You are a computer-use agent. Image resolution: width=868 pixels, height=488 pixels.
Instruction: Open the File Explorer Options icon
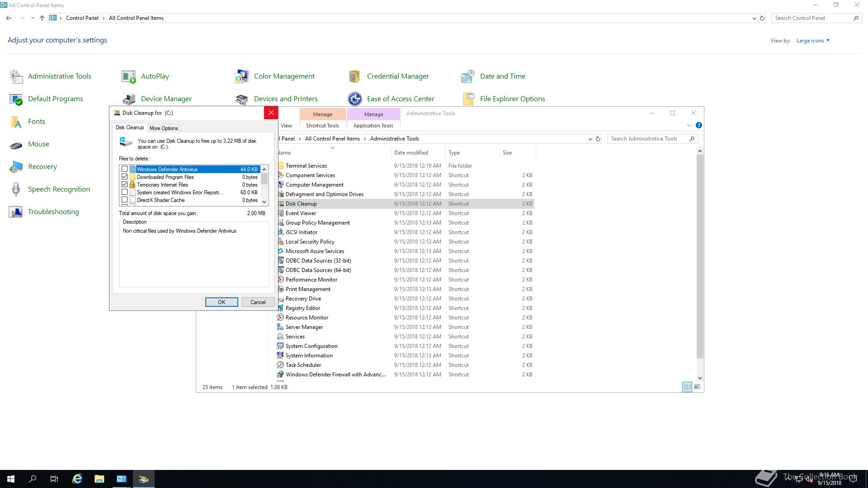468,99
